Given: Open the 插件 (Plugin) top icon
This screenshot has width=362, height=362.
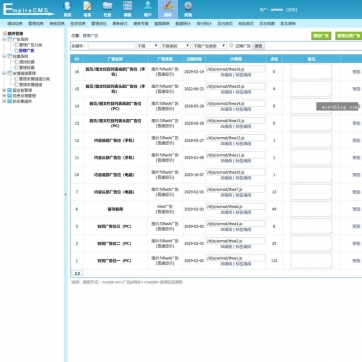Looking at the screenshot, I should (168, 9).
